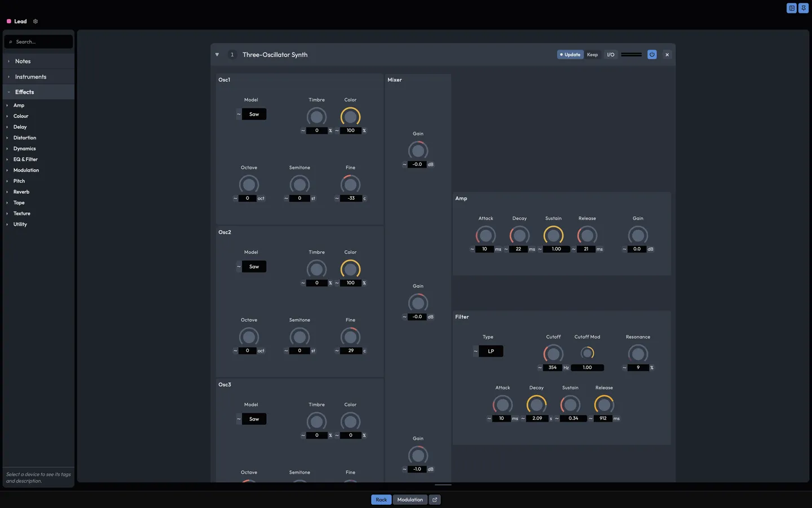Open the Osc1 Model Saw dropdown
Screen dimensions: 812x508
tap(254, 114)
